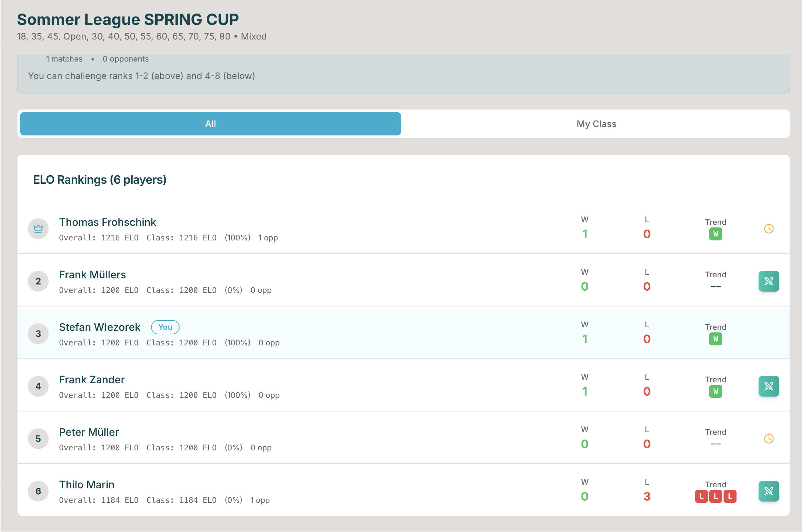Click the clock icon in Peter Müller's row
802x532 pixels.
(768, 439)
